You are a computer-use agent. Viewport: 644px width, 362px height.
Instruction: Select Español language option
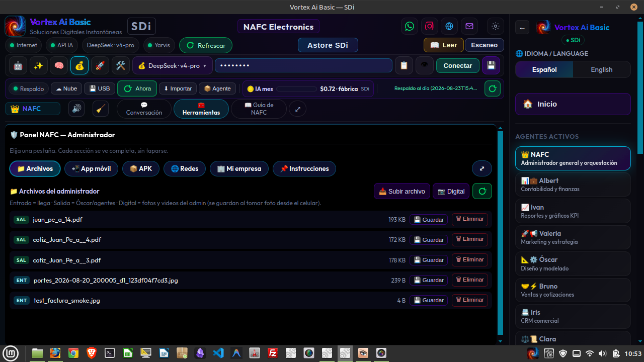point(544,69)
